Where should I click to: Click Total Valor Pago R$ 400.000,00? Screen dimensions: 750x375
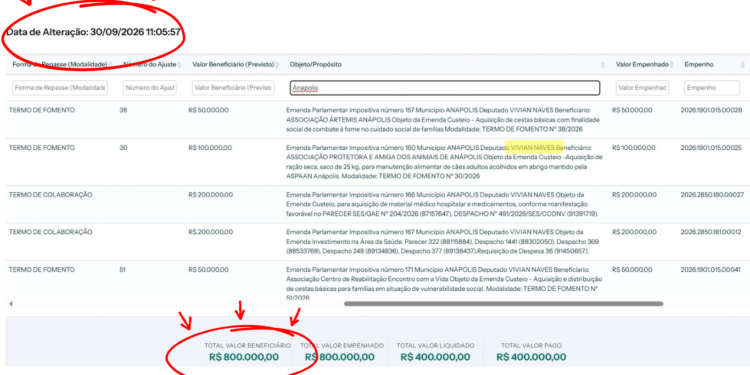[531, 357]
